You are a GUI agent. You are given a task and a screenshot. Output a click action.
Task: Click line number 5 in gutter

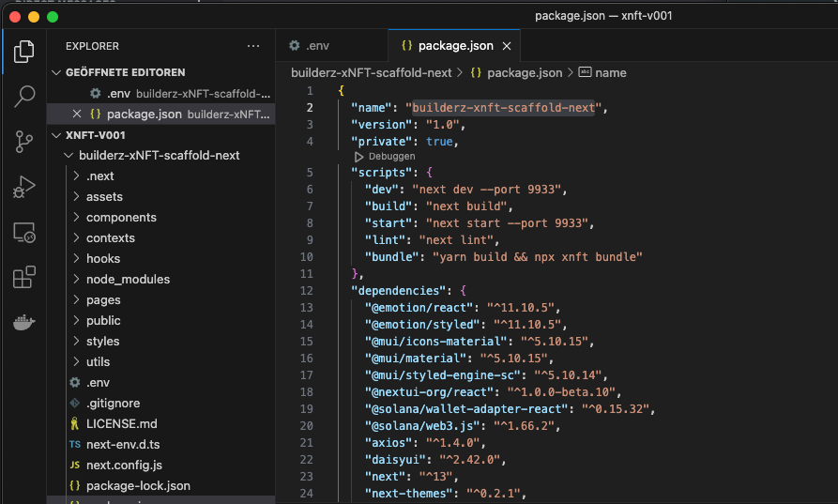click(x=310, y=173)
